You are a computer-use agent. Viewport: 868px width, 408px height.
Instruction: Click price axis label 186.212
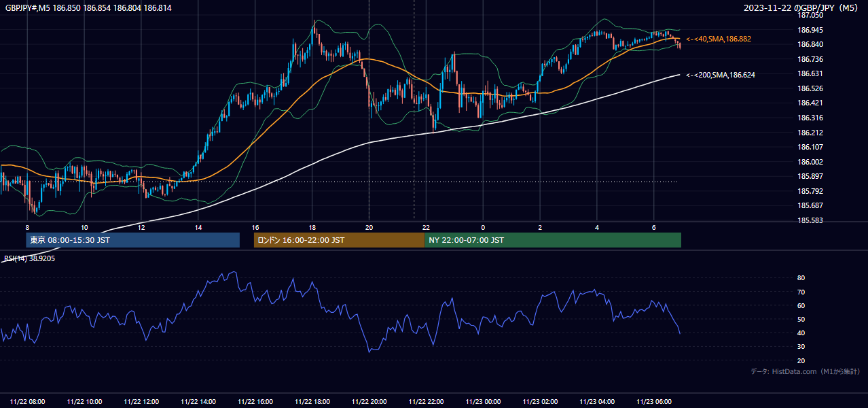point(810,133)
